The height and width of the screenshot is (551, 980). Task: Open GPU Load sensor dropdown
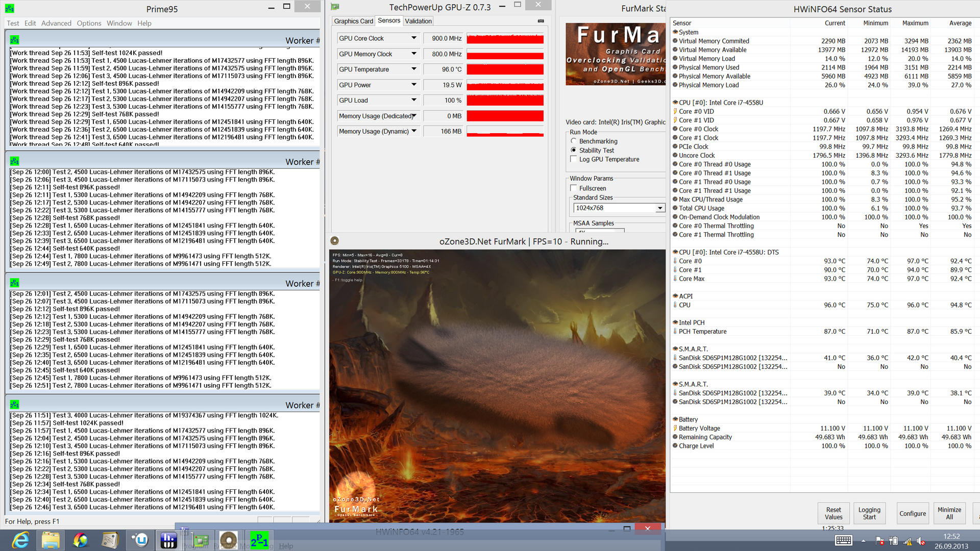click(x=414, y=100)
